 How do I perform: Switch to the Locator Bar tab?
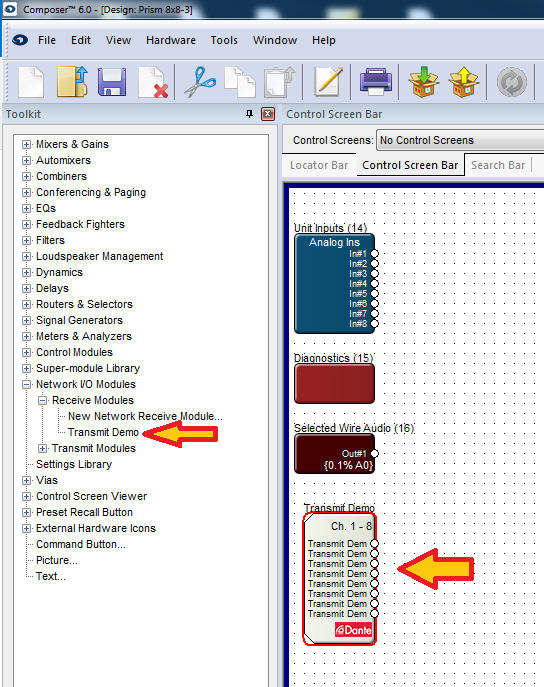(x=319, y=165)
